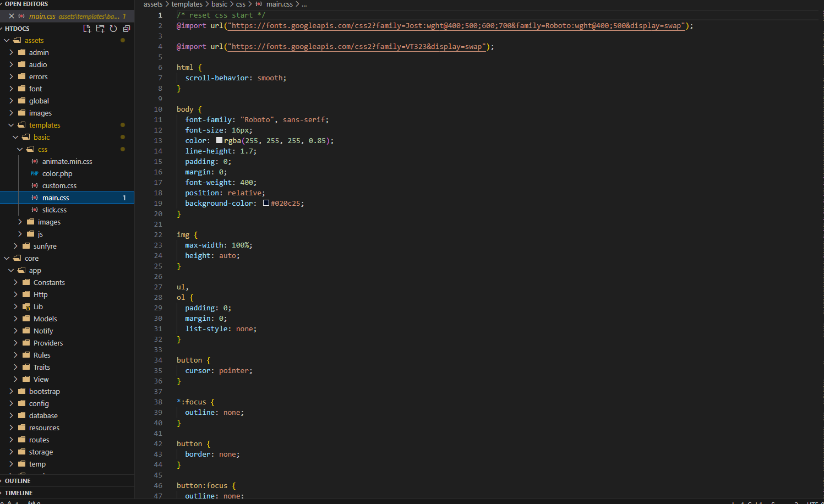Open the rgba color swatch on line 13
The width and height of the screenshot is (824, 504).
[219, 140]
